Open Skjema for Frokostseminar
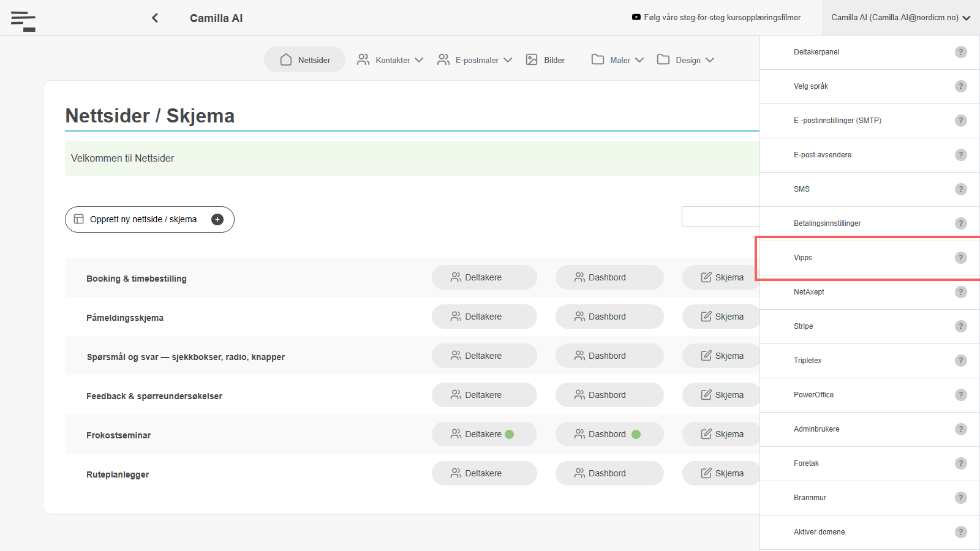 [x=722, y=434]
